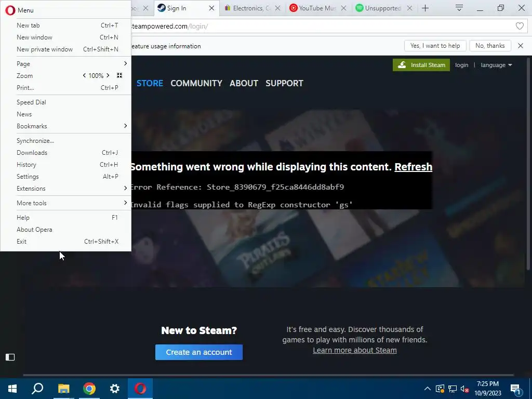Open Windows Settings gear in the taskbar
The height and width of the screenshot is (399, 532).
click(115, 389)
